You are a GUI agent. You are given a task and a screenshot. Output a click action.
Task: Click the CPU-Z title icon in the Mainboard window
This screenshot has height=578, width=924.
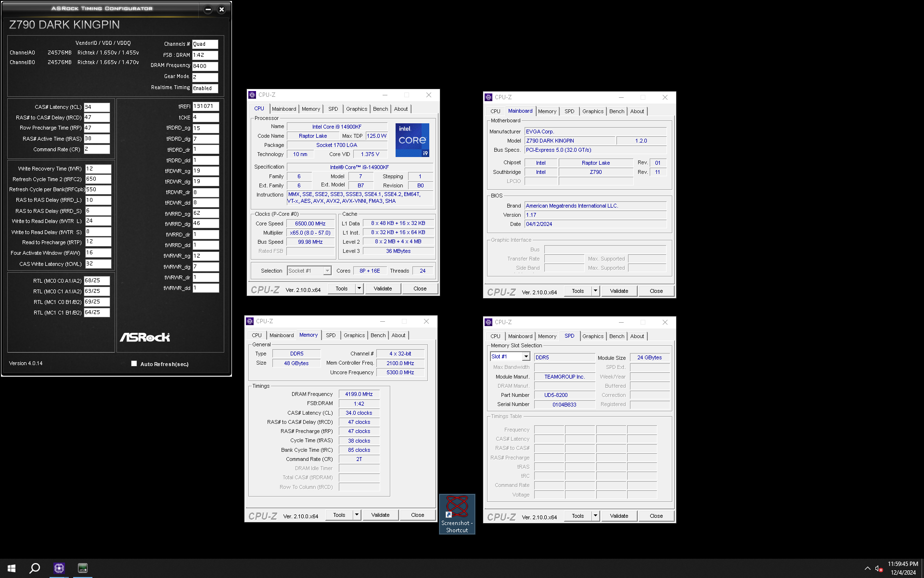point(488,97)
